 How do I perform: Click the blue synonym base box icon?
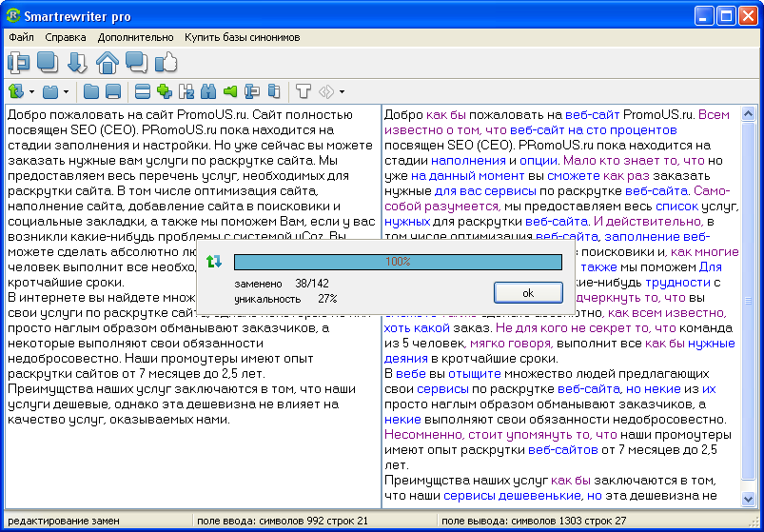(x=50, y=91)
